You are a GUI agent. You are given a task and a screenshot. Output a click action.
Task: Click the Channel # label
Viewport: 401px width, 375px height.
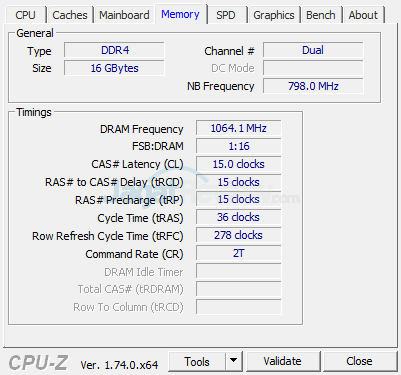click(229, 51)
